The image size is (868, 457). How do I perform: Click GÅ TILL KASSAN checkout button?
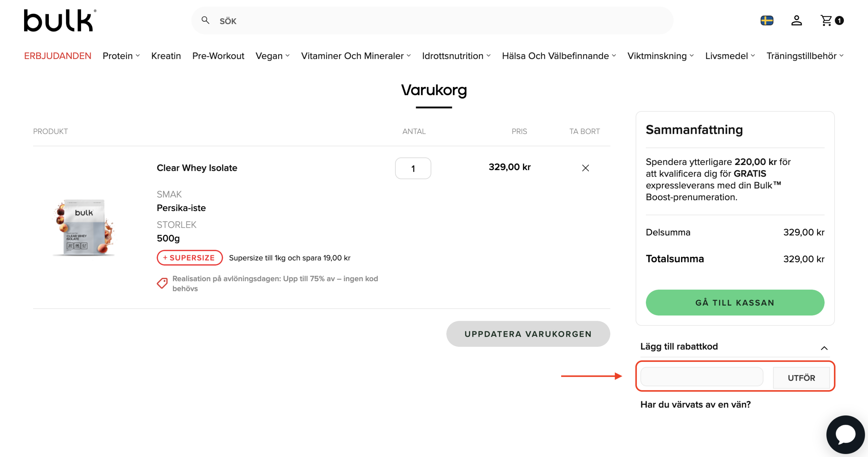tap(735, 303)
